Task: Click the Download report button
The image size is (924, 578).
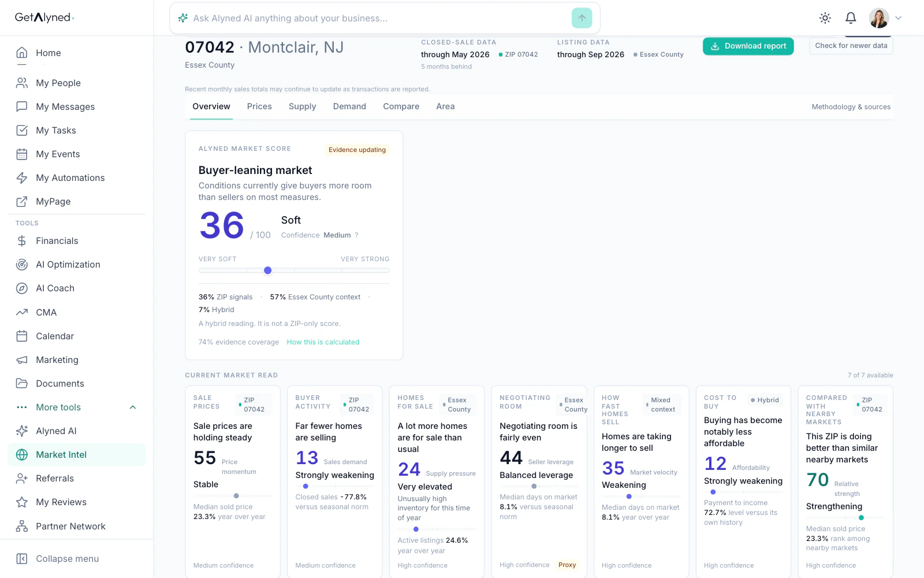Action: click(748, 46)
